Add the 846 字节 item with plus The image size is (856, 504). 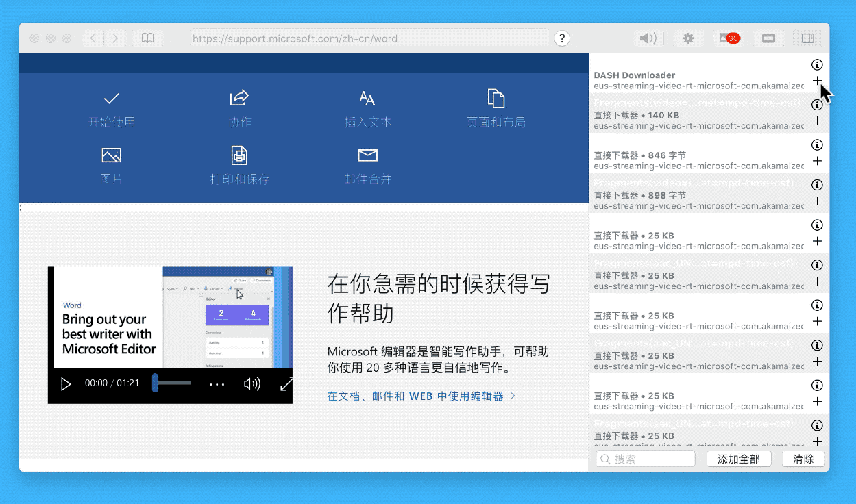817,161
